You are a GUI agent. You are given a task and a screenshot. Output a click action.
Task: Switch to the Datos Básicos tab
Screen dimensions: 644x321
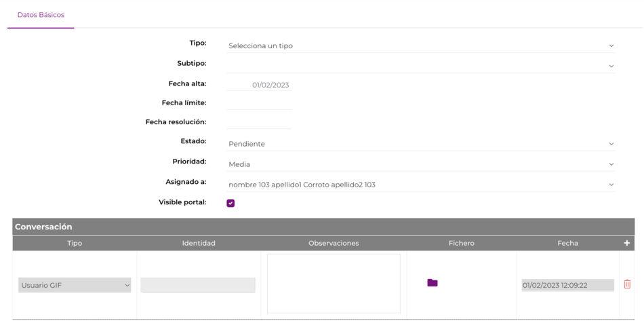41,15
